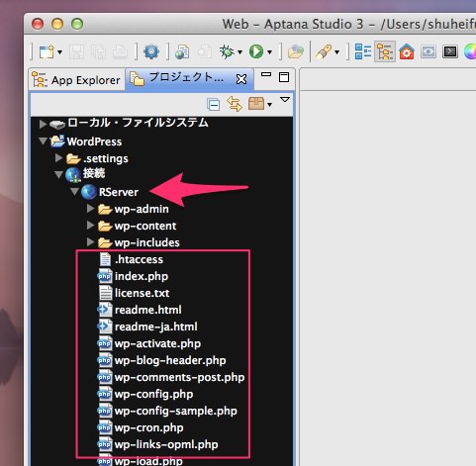
Task: Click the package box icon
Action: coord(256,104)
